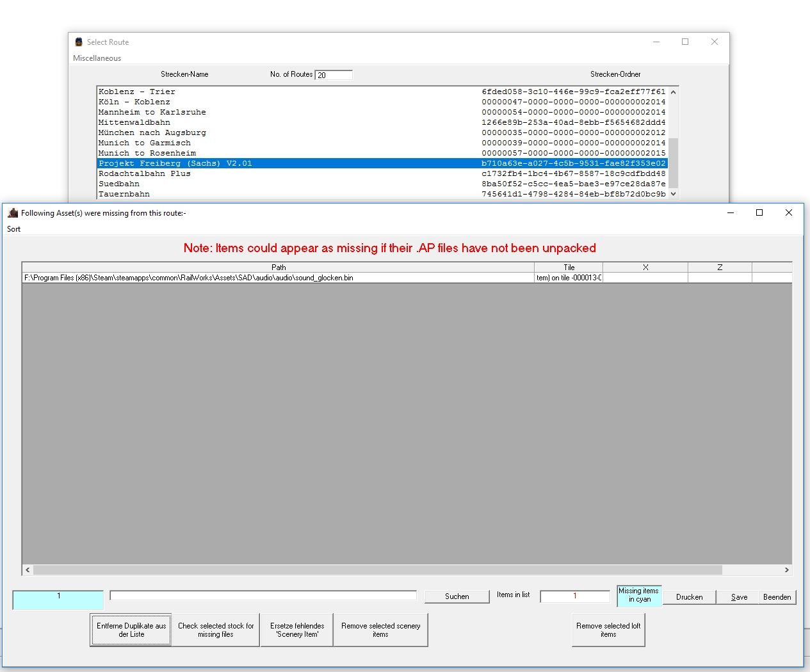Screen dimensions: 810x672
Task: Maximize the Select Route window
Action: 685,42
